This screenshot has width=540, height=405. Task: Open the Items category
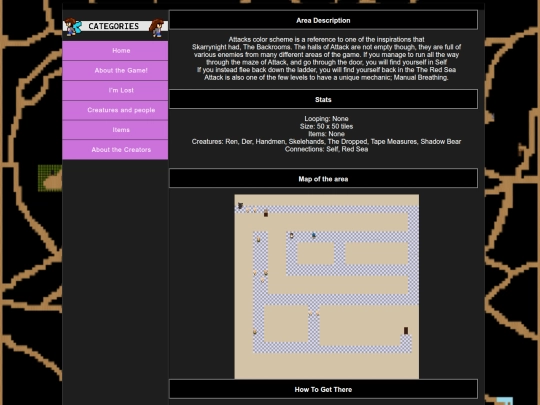coord(115,130)
